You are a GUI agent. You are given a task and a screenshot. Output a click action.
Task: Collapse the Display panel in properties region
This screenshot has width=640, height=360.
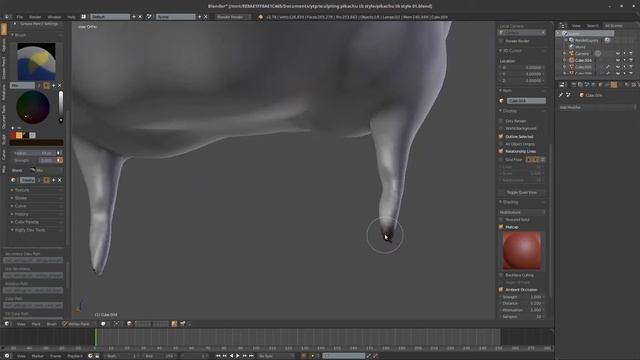pyautogui.click(x=510, y=111)
